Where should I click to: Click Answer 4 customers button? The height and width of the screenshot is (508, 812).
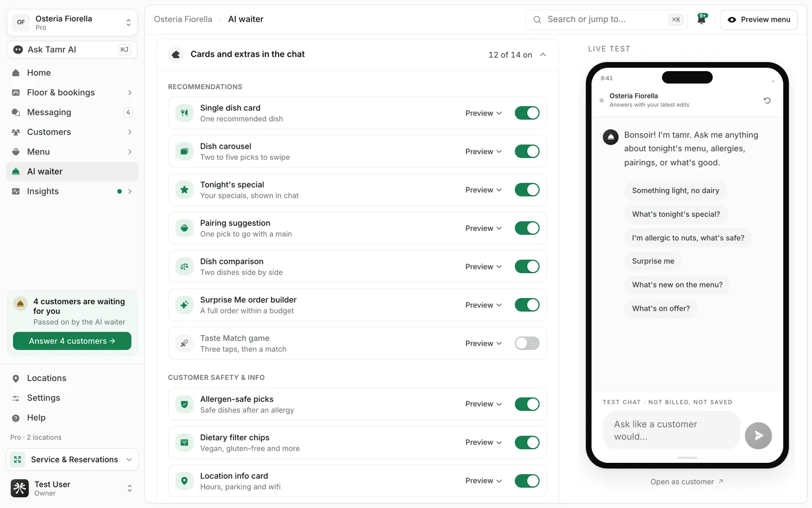tap(72, 341)
